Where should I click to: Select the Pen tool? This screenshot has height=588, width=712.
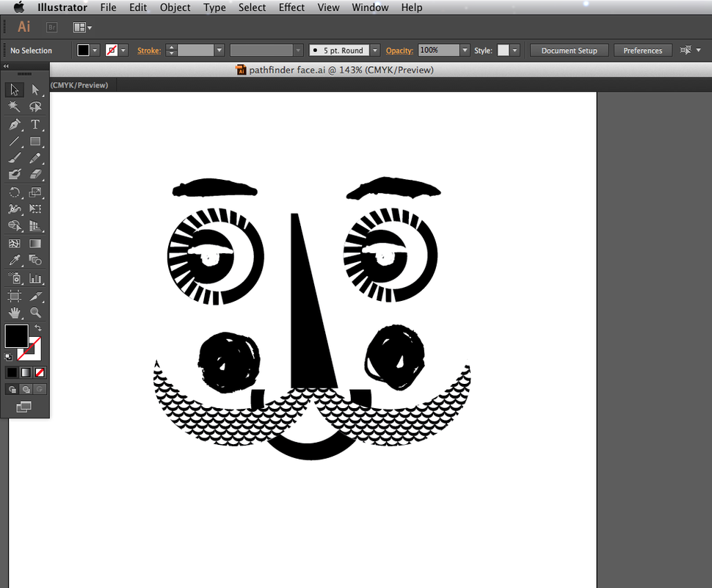[13, 124]
